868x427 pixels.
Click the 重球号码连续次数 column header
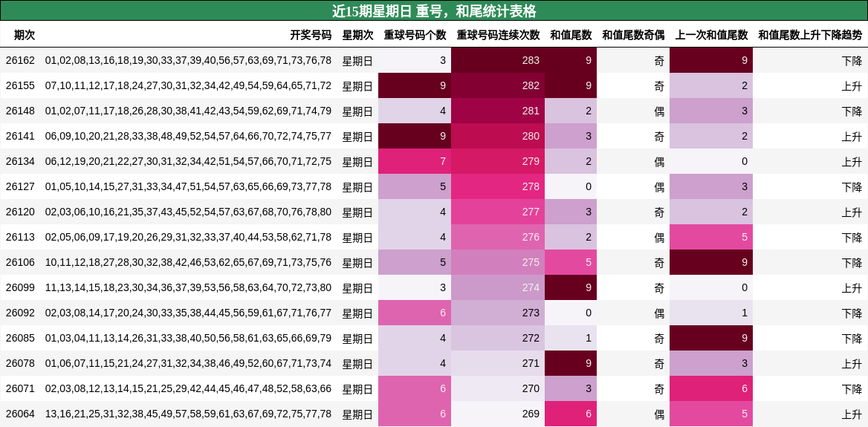pos(498,35)
